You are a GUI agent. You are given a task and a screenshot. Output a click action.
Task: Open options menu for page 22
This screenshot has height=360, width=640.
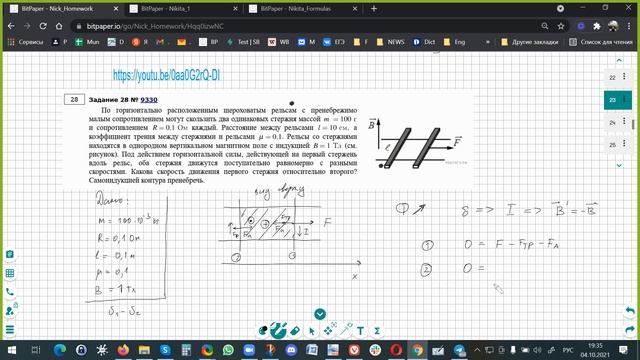coord(624,76)
